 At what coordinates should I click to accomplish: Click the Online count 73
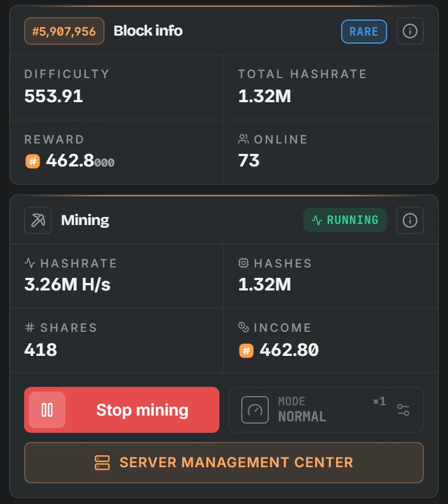click(249, 160)
